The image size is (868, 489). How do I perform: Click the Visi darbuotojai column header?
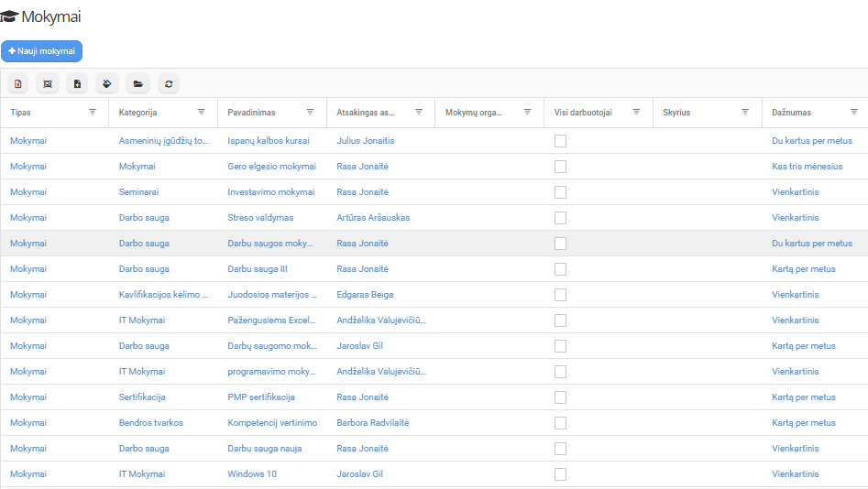[x=583, y=112]
